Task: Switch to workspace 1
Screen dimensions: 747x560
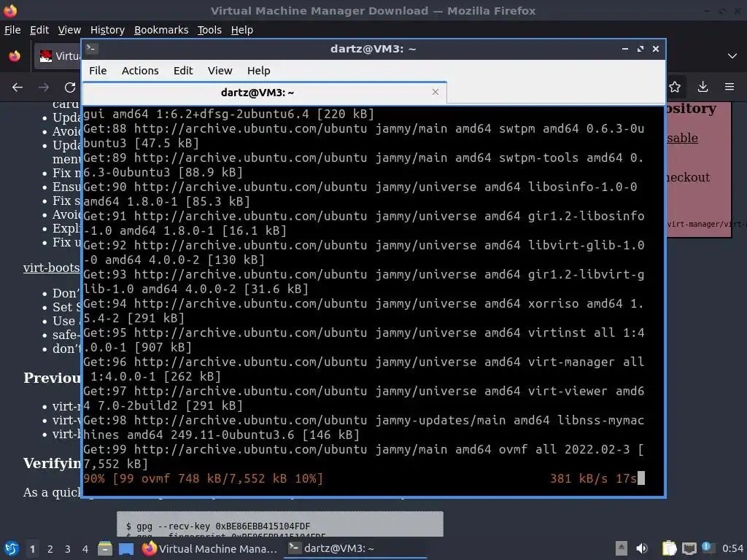Action: point(32,549)
